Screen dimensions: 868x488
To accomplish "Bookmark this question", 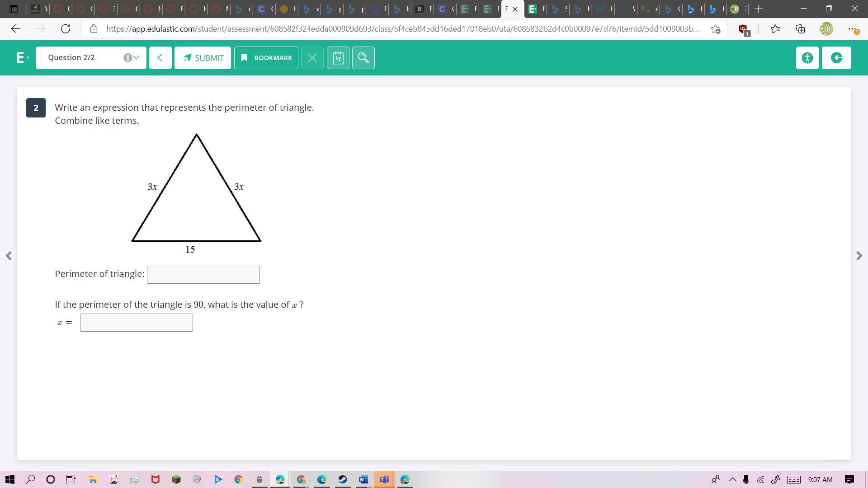I will [266, 58].
